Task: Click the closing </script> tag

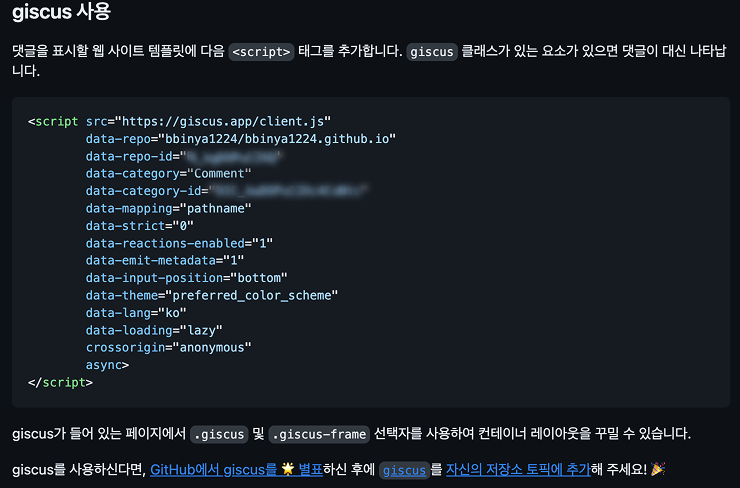Action: pos(60,382)
